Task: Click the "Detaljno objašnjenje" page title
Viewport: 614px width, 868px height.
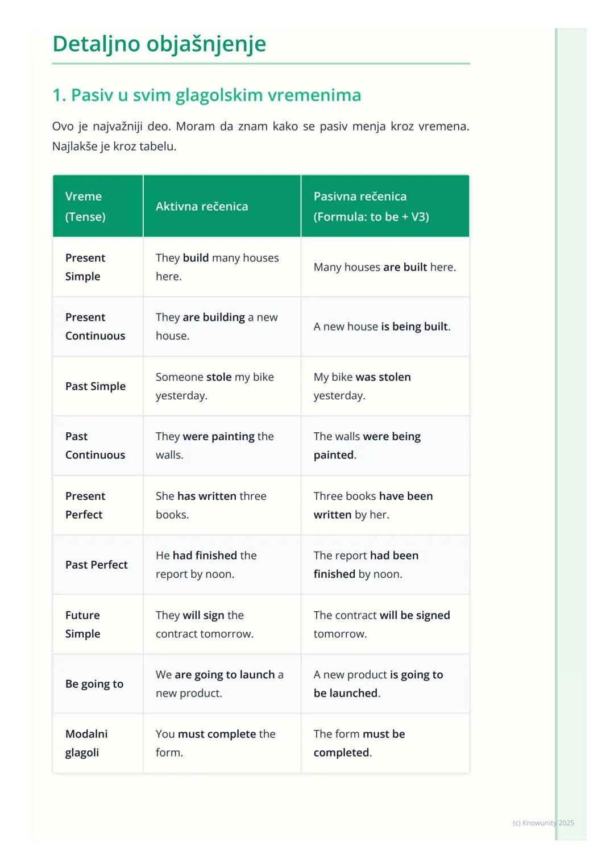Action: tap(159, 44)
